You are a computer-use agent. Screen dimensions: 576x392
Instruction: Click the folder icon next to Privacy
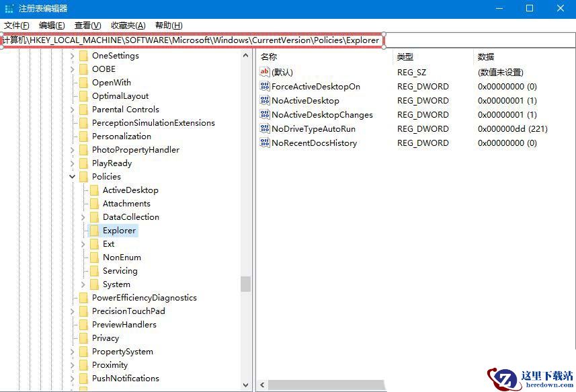[84, 338]
